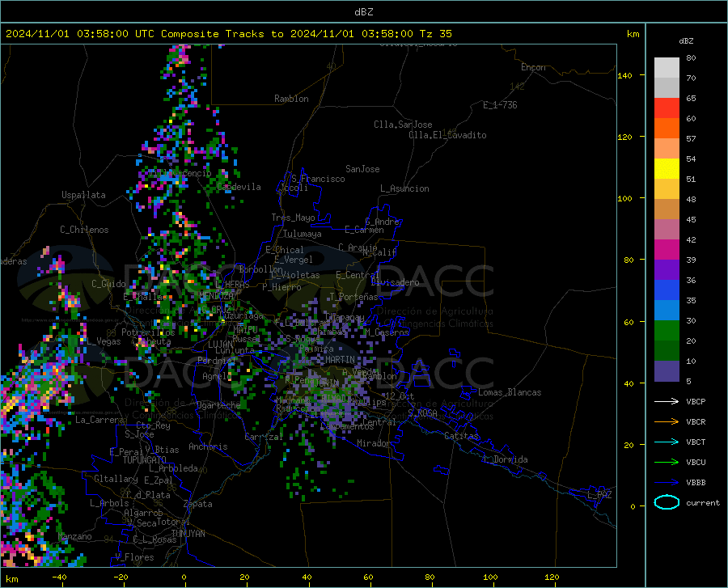Screen dimensions: 728x588
Task: Click the Tulumaya map label
Action: coord(303,234)
